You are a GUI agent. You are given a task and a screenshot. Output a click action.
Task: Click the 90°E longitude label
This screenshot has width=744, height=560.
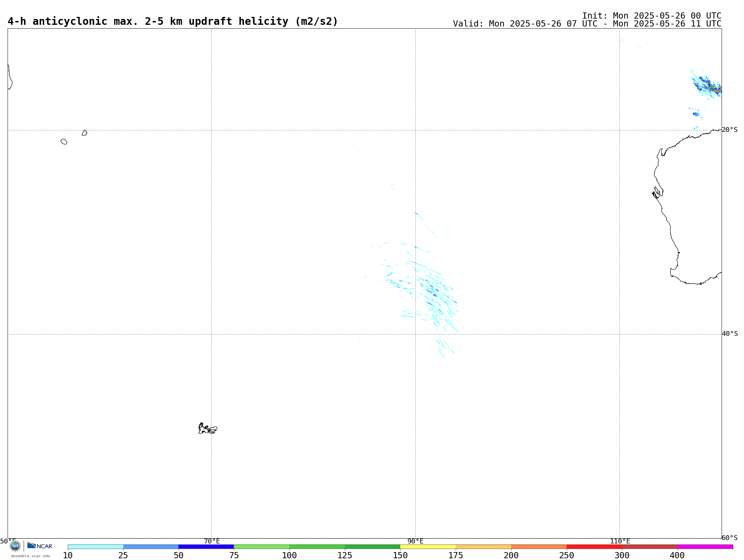click(x=415, y=541)
